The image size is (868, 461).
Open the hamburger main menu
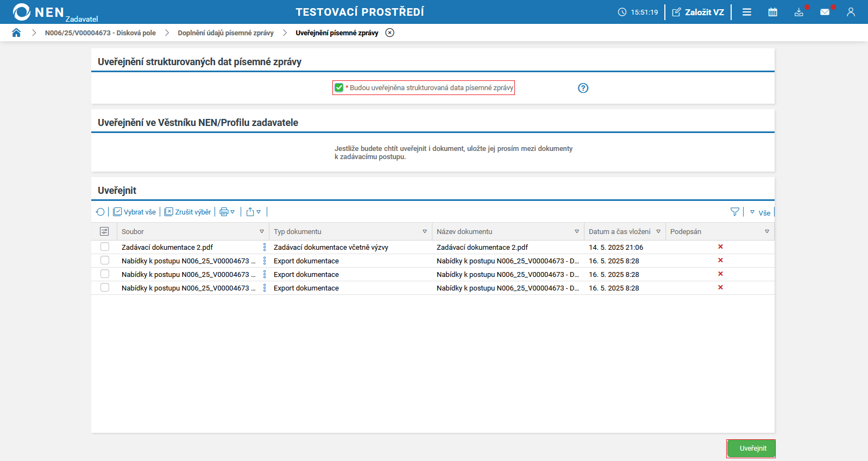[747, 12]
